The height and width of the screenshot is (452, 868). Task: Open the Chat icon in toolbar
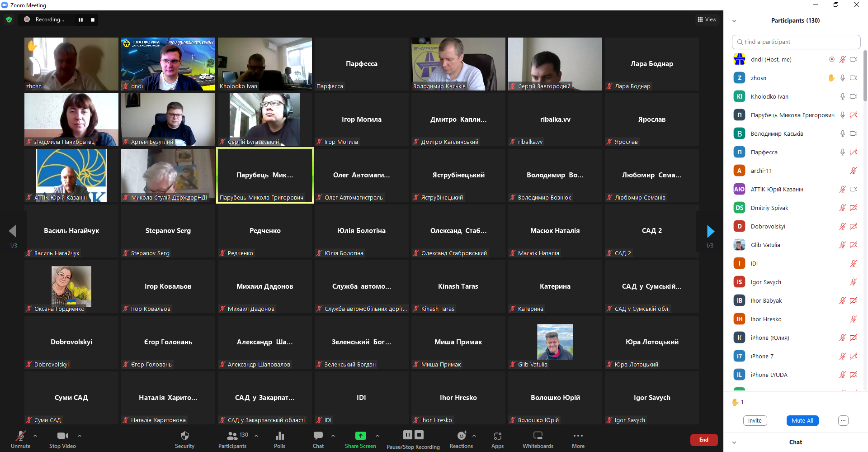click(318, 436)
